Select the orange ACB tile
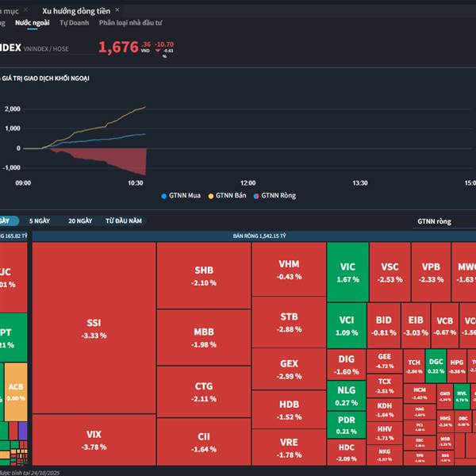The height and width of the screenshot is (476, 476). (x=16, y=392)
